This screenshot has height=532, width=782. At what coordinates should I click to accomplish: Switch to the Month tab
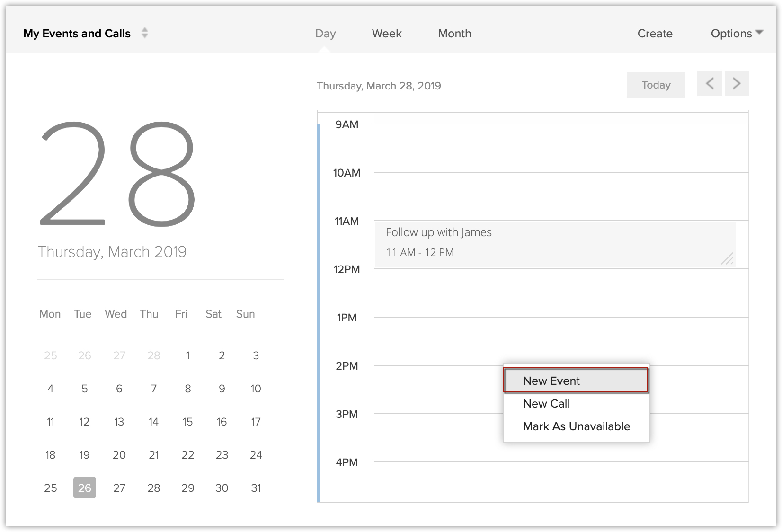point(454,34)
